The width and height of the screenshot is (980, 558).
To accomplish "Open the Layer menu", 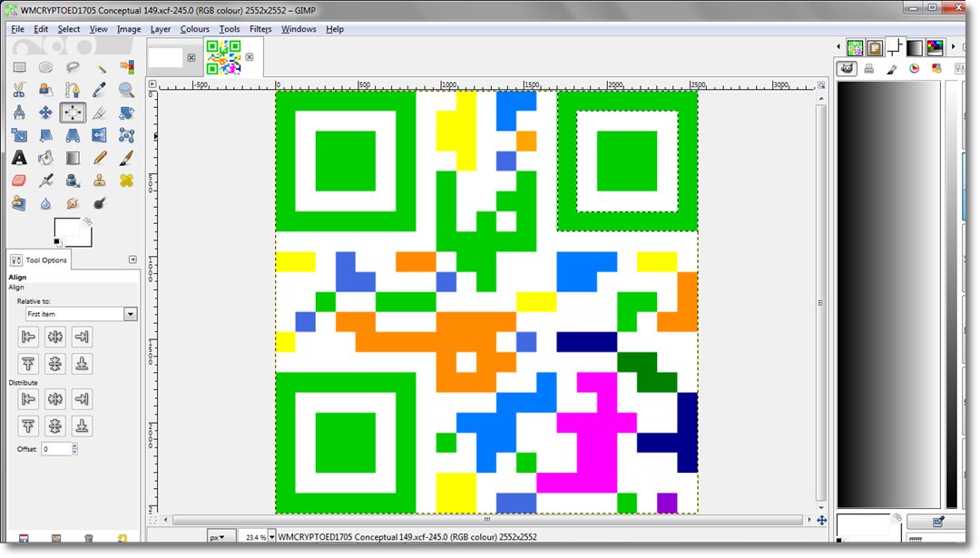I will point(160,29).
